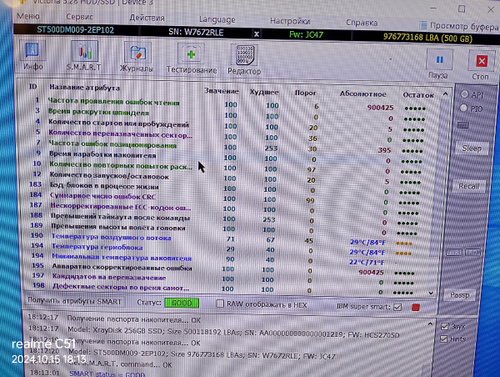
Task: Click the Просмотр буфера icon
Action: (423, 25)
